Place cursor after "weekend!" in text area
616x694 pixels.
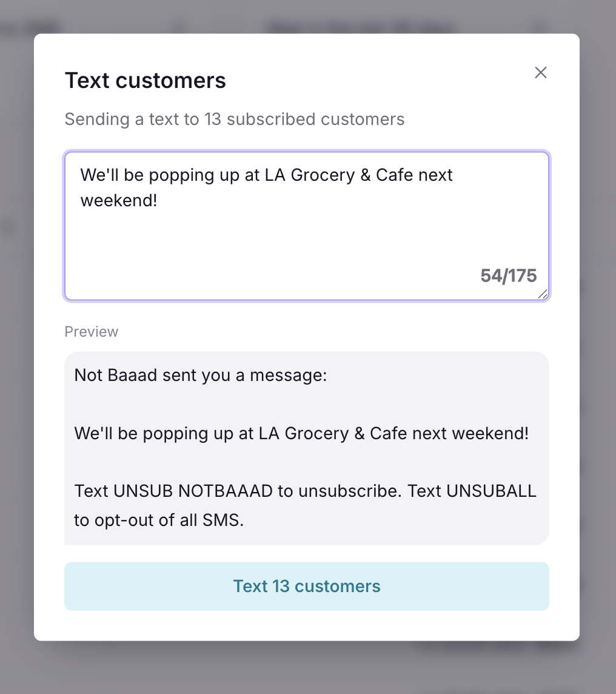(x=158, y=200)
